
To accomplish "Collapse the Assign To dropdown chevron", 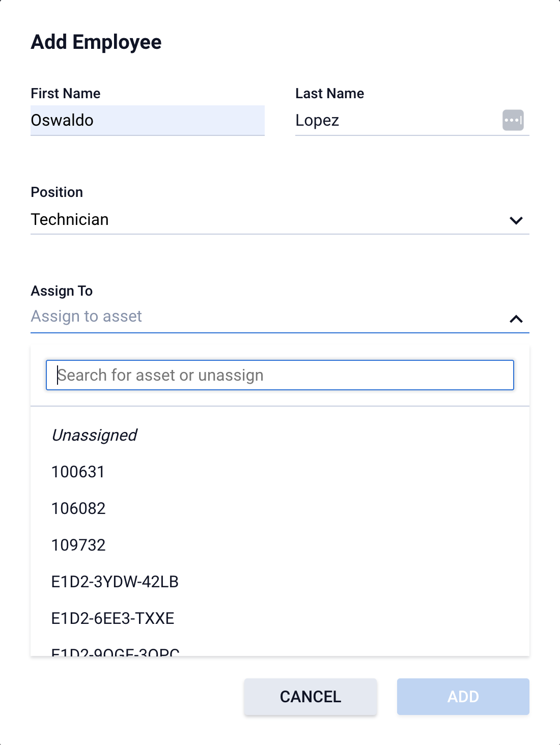I will point(516,319).
